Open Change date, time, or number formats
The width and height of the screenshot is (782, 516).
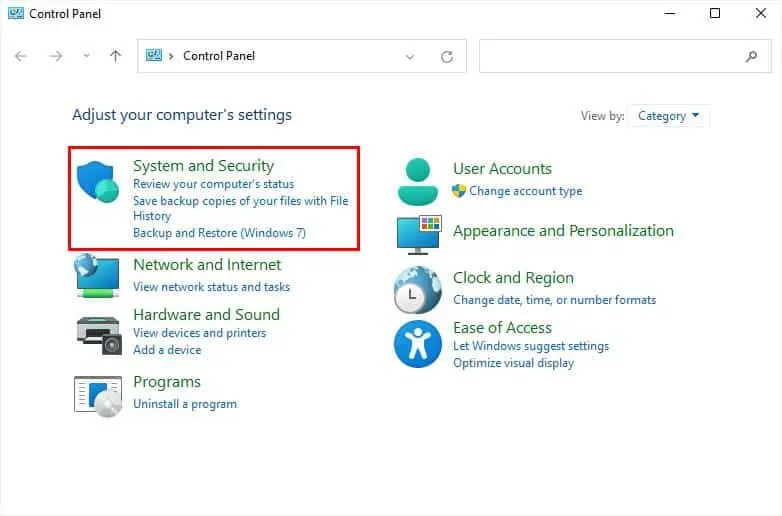click(x=555, y=300)
